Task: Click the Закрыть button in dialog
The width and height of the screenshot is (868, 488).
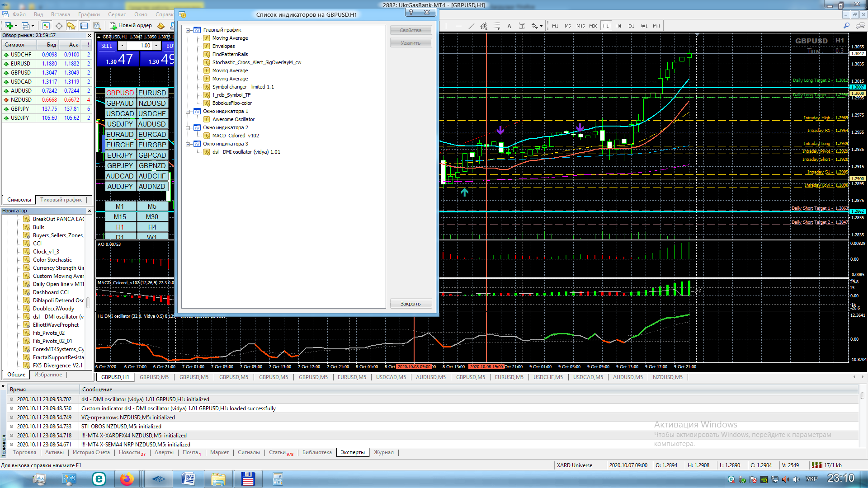Action: (x=410, y=304)
